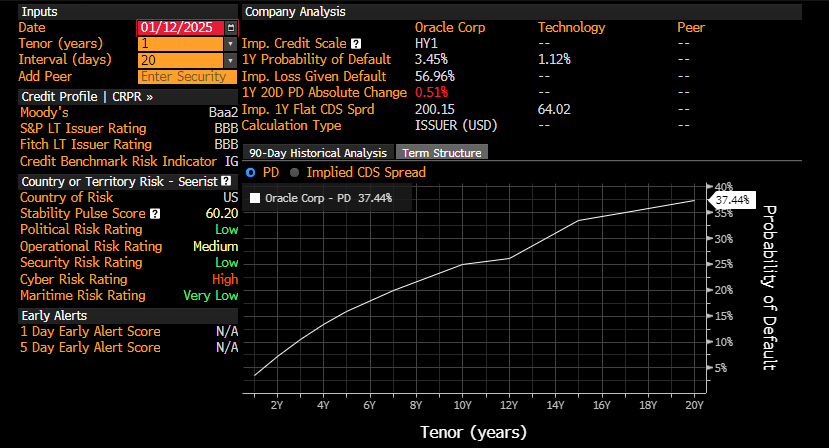Click the Credit Benchmark Risk Indicator label
This screenshot has height=448, width=829.
pos(118,161)
